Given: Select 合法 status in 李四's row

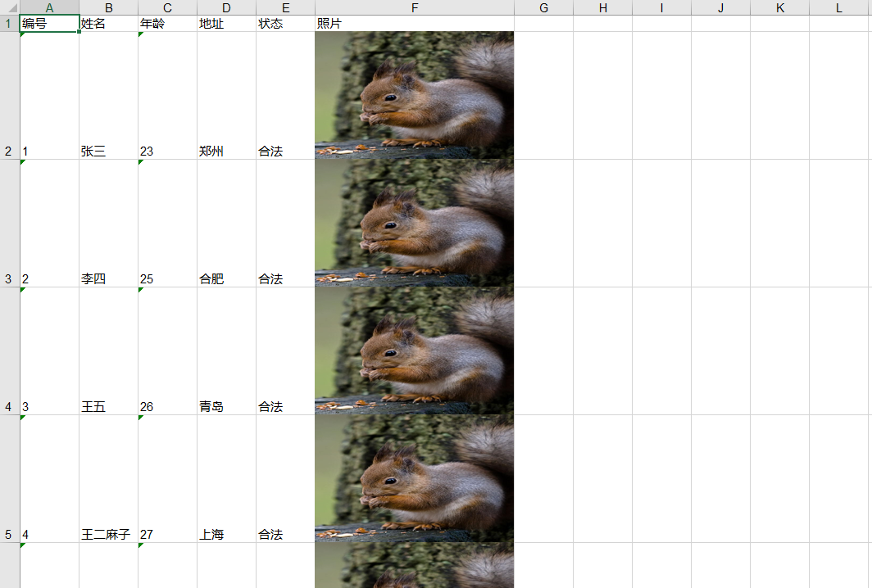Looking at the screenshot, I should pyautogui.click(x=285, y=224).
